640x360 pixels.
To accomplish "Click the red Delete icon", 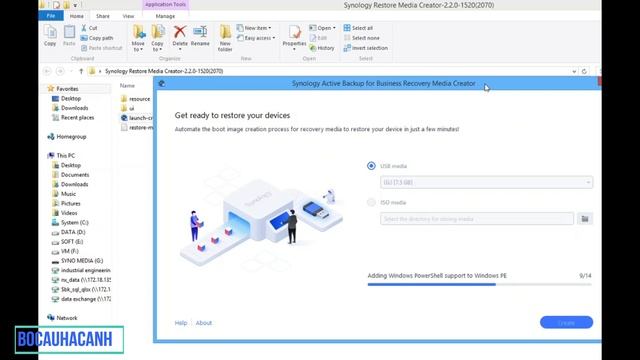I will (180, 32).
